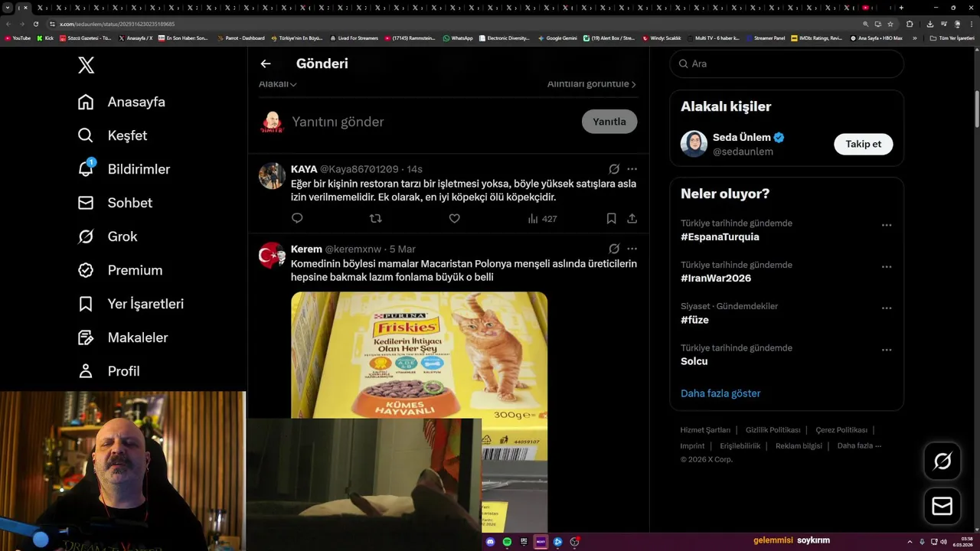Open Erişilebilirlik link
The height and width of the screenshot is (551, 980).
pyautogui.click(x=740, y=446)
